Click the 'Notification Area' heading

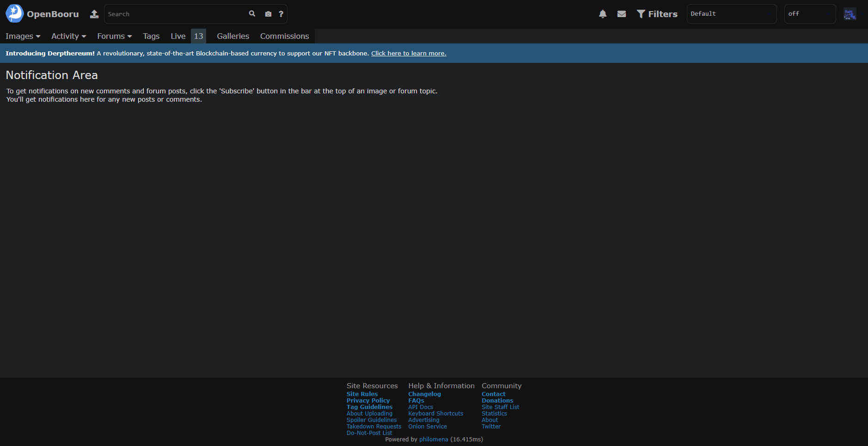[52, 75]
